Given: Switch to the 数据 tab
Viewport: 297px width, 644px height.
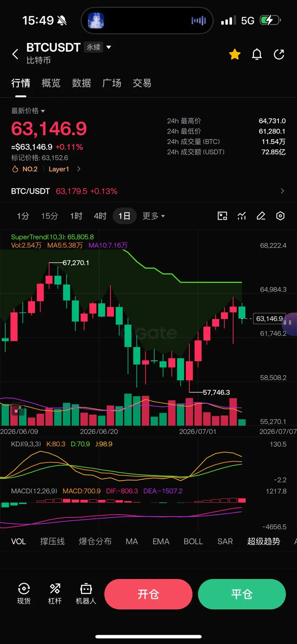Looking at the screenshot, I should (81, 83).
